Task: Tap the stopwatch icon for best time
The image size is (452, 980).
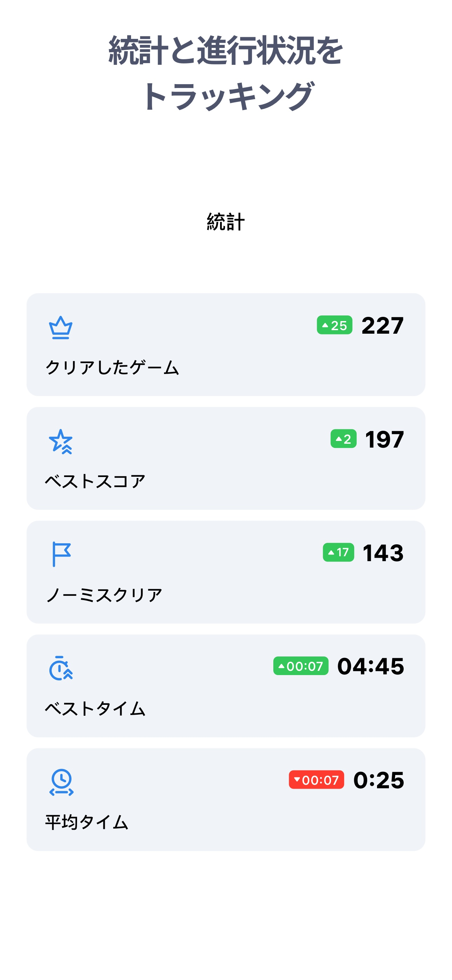Action: [x=61, y=668]
